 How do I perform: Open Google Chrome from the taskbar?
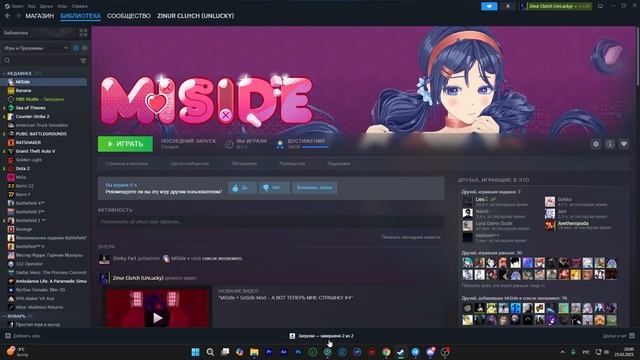[x=386, y=352]
